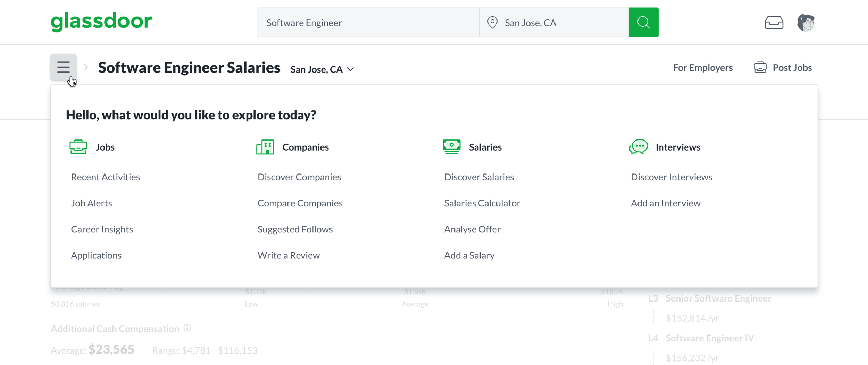Click the $23,565 average compensation value
This screenshot has width=868, height=365.
[x=111, y=349]
